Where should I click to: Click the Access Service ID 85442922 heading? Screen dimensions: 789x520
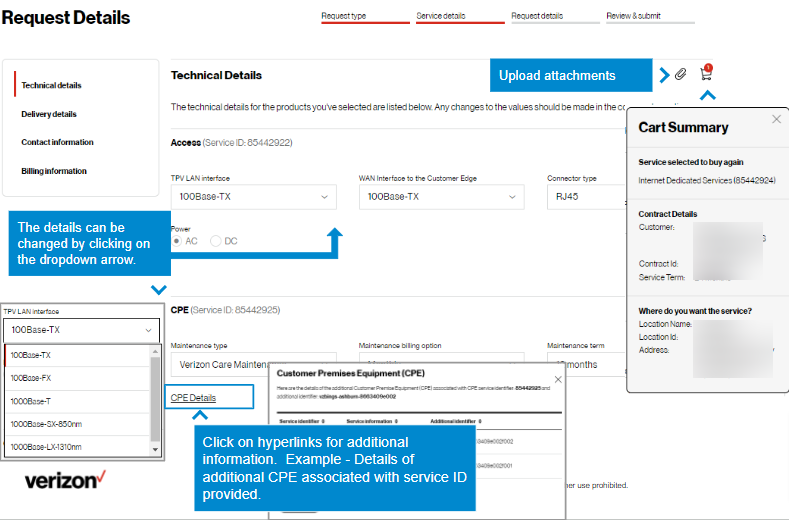231,142
